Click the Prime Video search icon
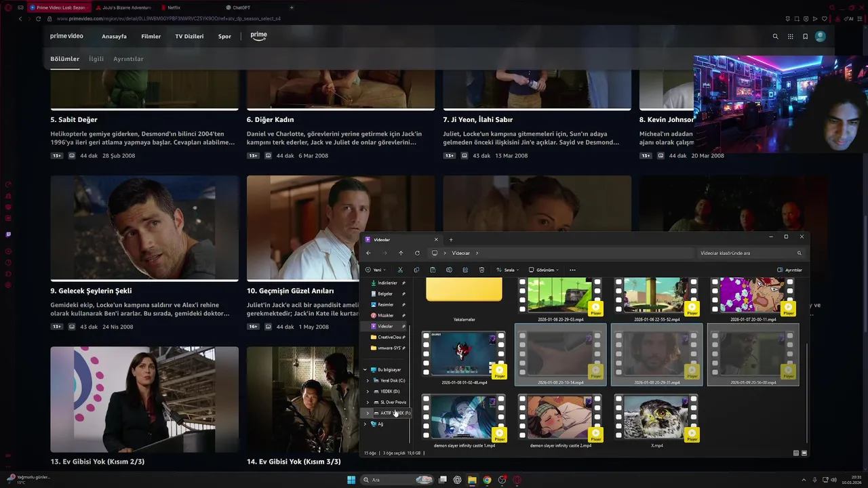The image size is (868, 488). [775, 37]
